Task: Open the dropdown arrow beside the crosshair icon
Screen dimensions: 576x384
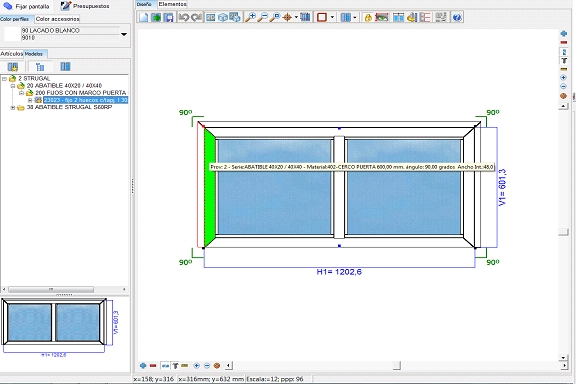Action: click(296, 17)
